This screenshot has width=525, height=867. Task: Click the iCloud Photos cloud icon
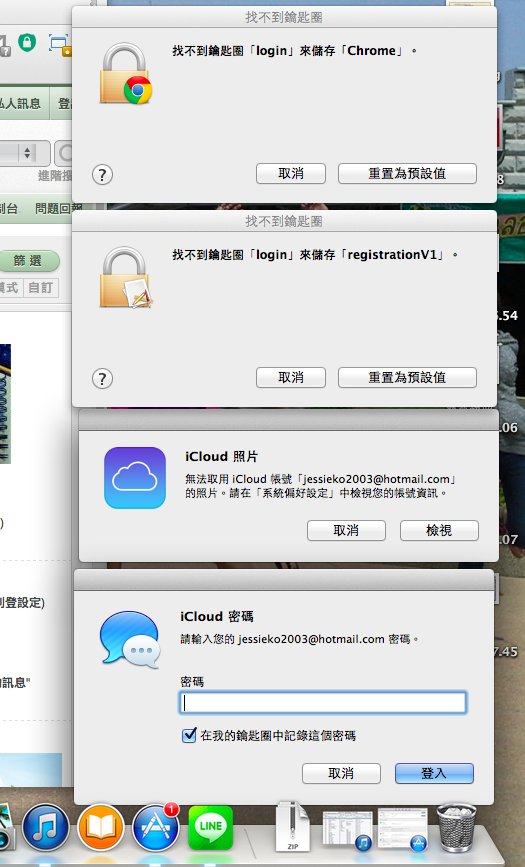point(135,478)
